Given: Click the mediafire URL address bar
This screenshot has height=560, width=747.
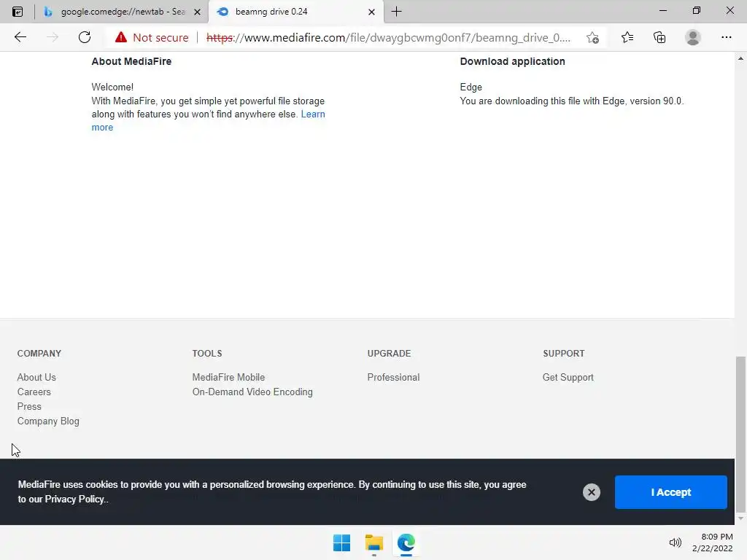Looking at the screenshot, I should pyautogui.click(x=388, y=38).
